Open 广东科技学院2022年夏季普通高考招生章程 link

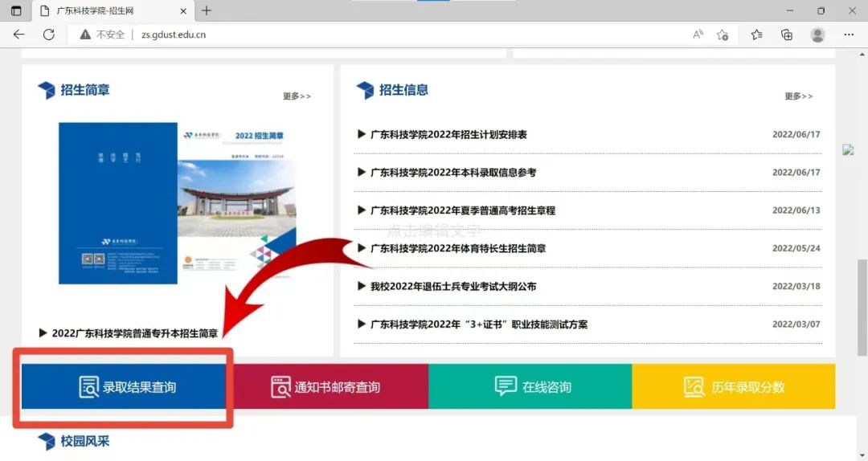(463, 210)
